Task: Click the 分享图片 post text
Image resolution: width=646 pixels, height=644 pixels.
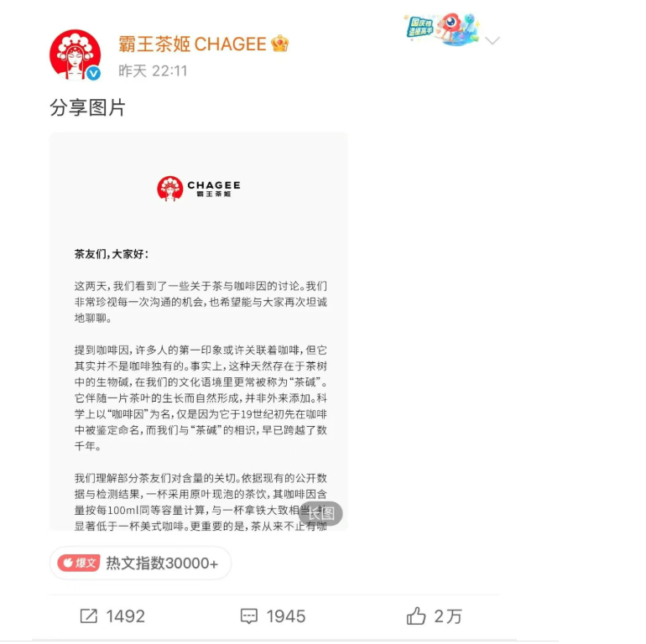Action: click(87, 108)
